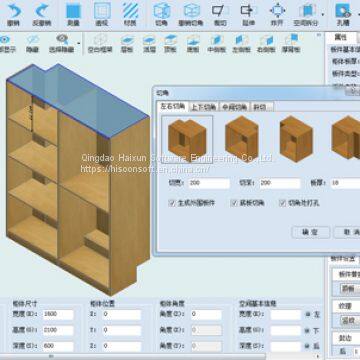Switch to left-right corner cut tab
The width and height of the screenshot is (360, 360).
(173, 106)
